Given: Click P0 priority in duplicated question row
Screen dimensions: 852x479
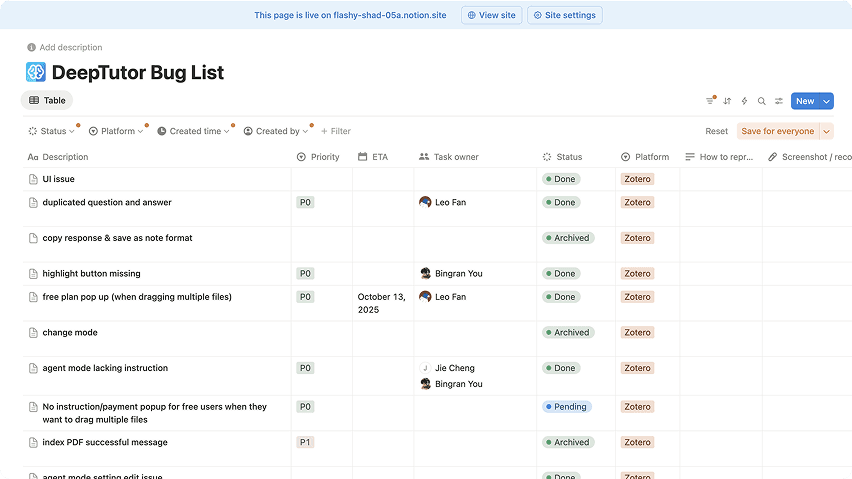Looking at the screenshot, I should click(305, 202).
